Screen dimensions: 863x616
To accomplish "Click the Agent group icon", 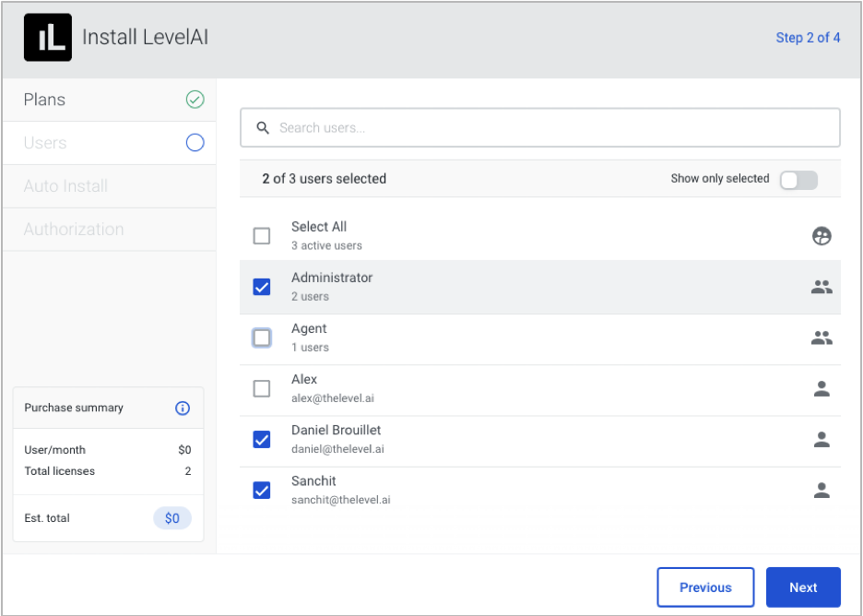I will 822,338.
